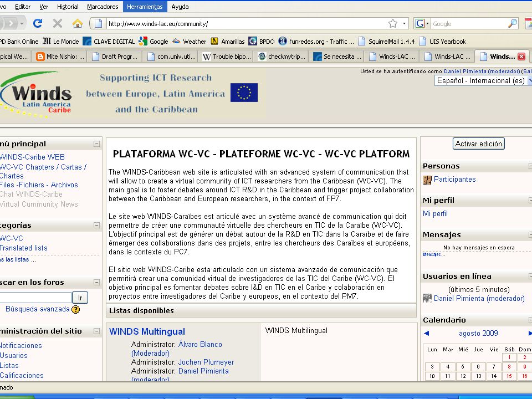Open the URL history dropdown arrow
The image size is (532, 399).
click(x=404, y=23)
